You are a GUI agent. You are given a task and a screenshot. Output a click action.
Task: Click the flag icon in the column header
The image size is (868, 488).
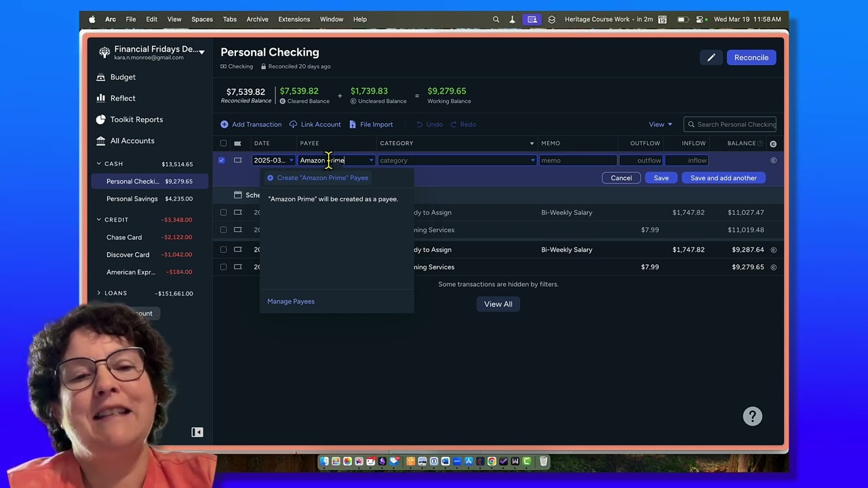click(237, 144)
